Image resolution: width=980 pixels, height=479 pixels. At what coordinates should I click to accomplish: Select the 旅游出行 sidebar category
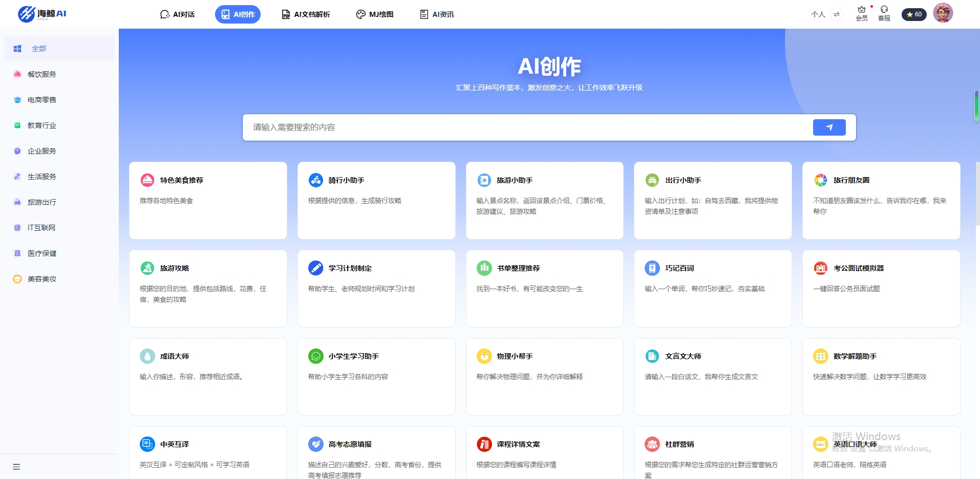pyautogui.click(x=59, y=202)
